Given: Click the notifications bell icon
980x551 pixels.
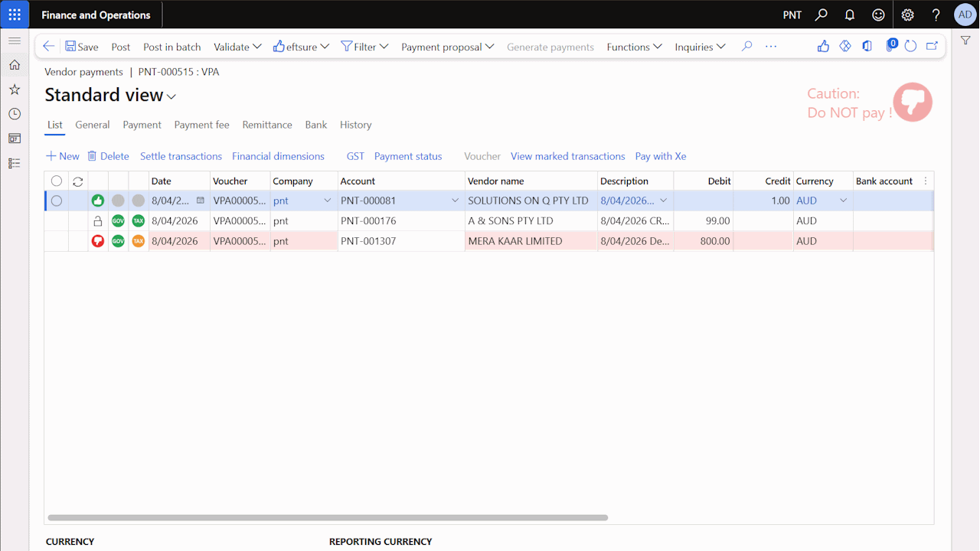Looking at the screenshot, I should pos(850,15).
